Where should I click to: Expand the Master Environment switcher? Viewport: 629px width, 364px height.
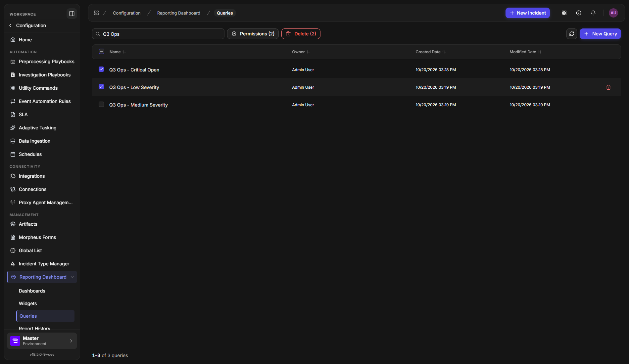click(x=42, y=341)
